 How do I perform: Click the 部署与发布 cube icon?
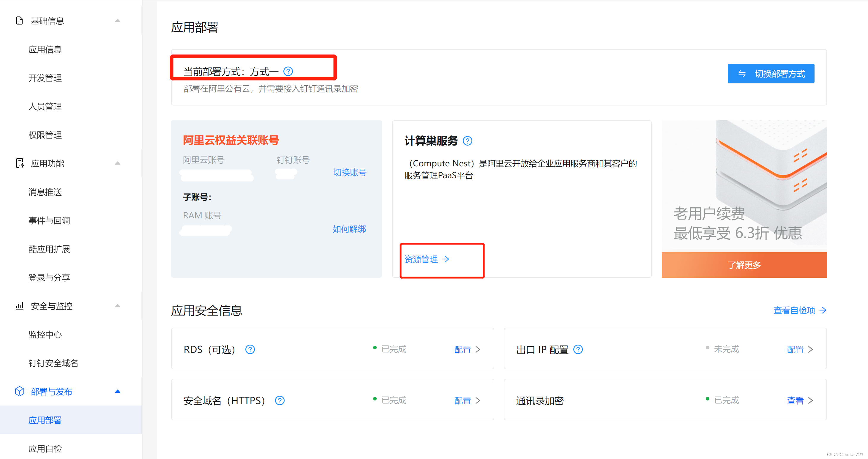(x=20, y=391)
